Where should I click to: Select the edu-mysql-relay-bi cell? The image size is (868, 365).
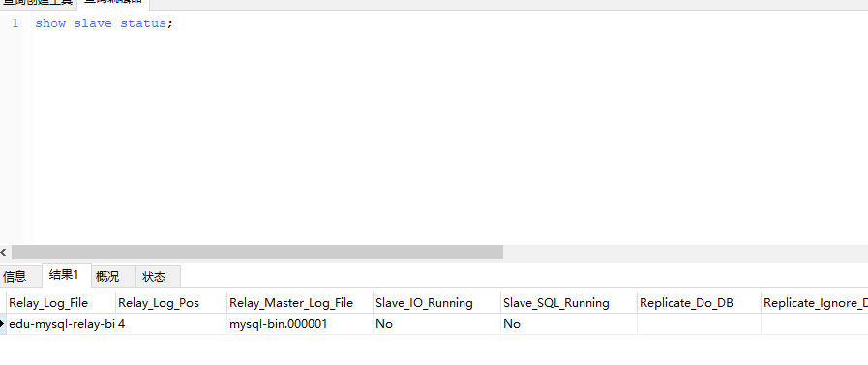[x=61, y=324]
